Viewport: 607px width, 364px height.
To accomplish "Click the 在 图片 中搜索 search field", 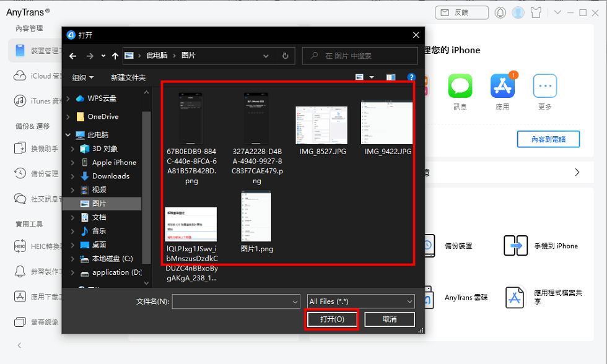I will coord(360,56).
